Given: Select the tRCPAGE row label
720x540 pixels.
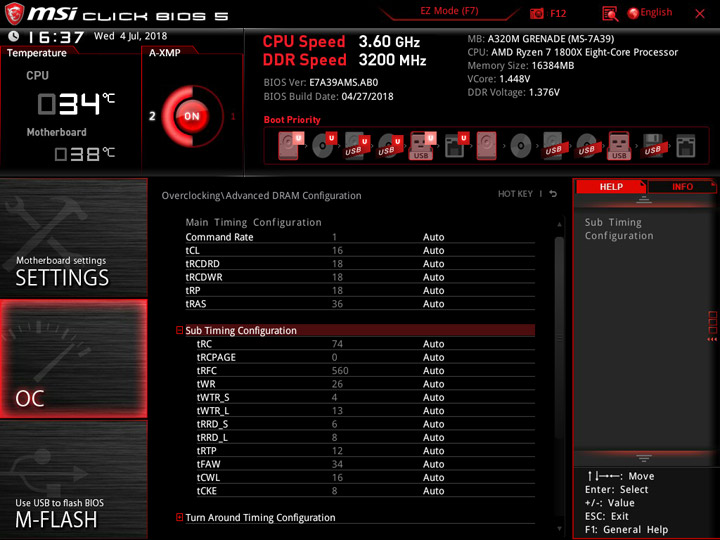Looking at the screenshot, I should pos(216,357).
